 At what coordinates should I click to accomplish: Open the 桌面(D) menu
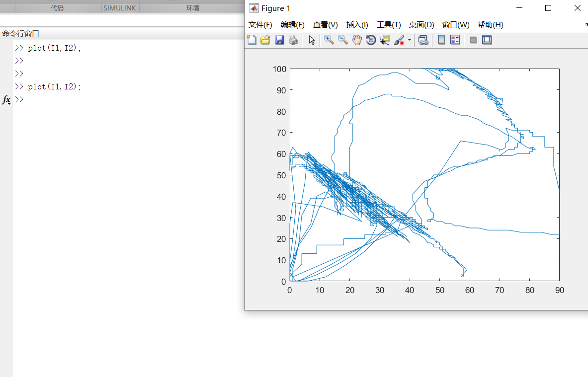(x=421, y=25)
